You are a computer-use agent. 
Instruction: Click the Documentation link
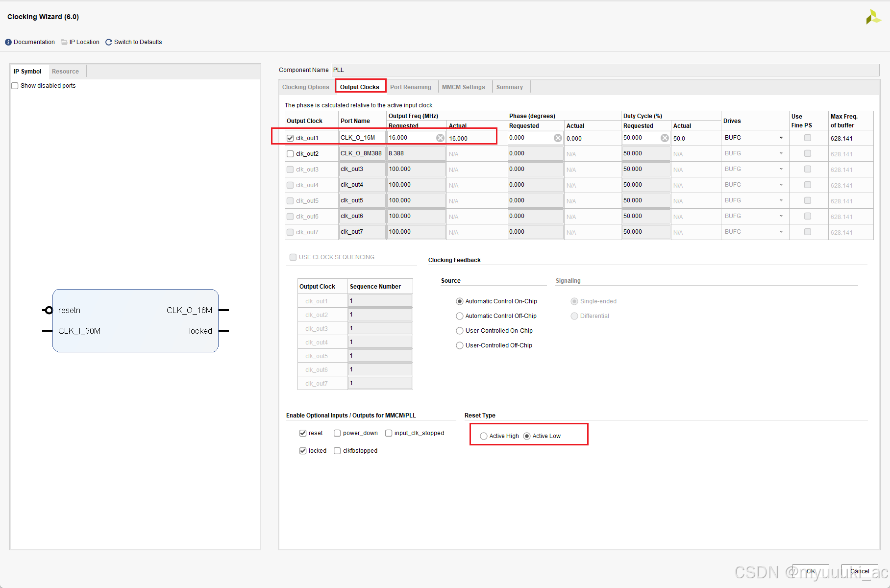[x=34, y=42]
